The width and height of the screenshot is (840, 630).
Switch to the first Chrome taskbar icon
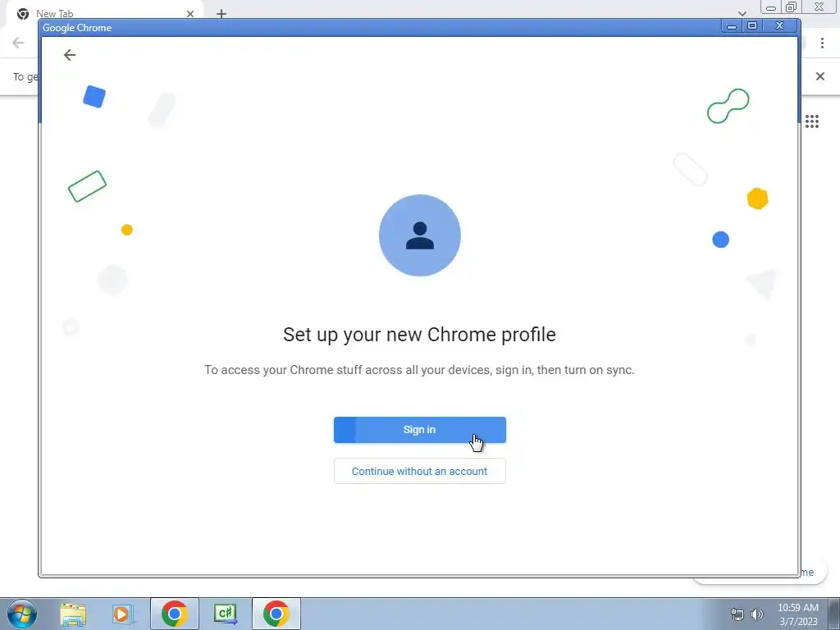pos(174,614)
